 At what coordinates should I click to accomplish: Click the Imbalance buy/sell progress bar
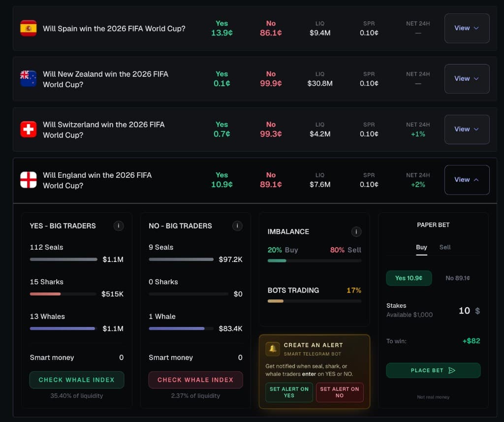(315, 261)
